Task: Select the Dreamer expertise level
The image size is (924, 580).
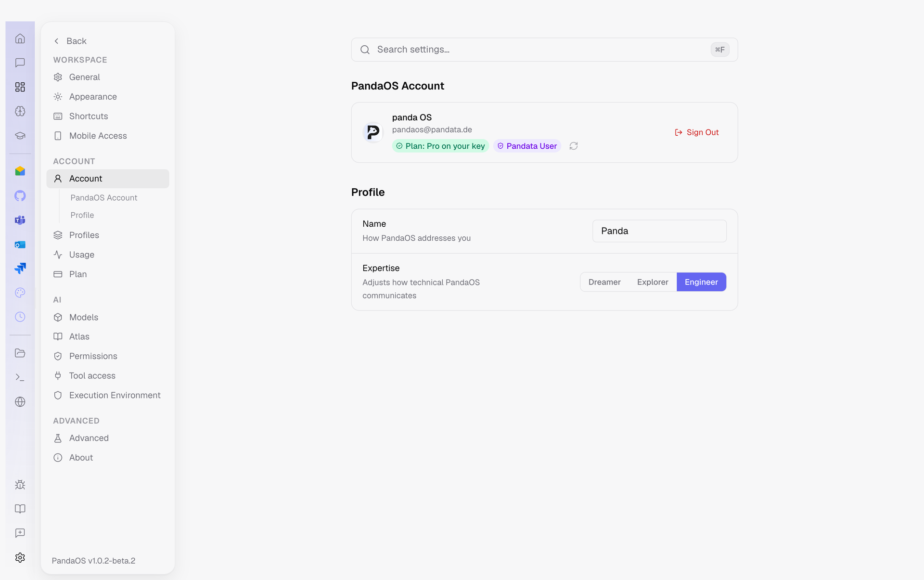Action: click(x=604, y=282)
